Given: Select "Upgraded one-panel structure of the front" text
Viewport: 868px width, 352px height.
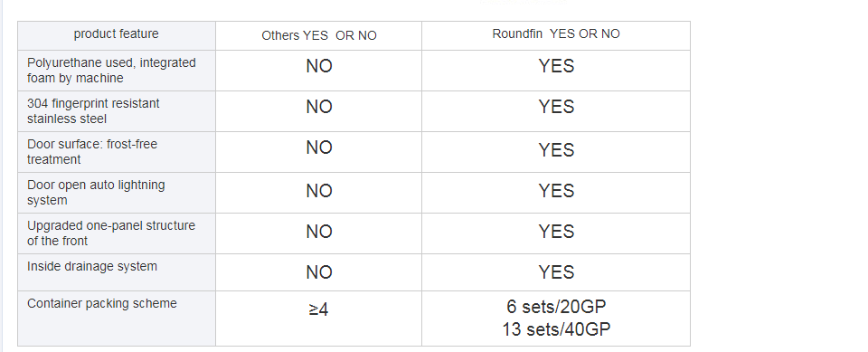Looking at the screenshot, I should (110, 233).
